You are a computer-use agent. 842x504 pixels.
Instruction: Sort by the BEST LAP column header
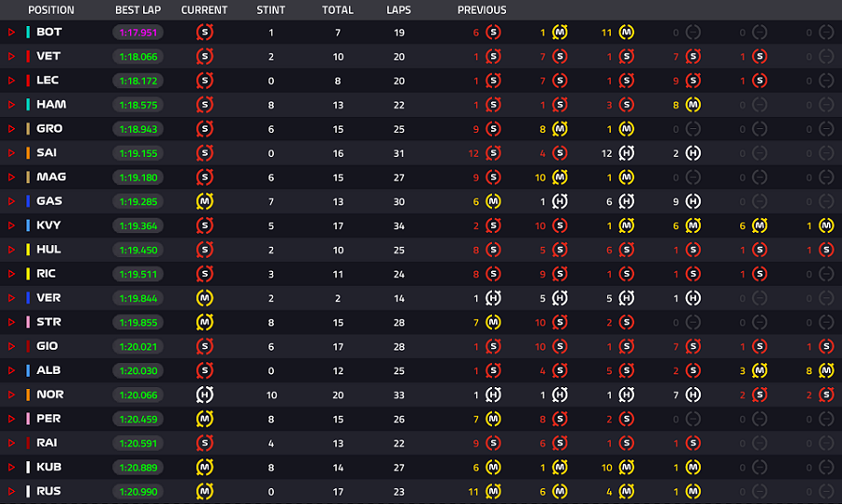[138, 10]
